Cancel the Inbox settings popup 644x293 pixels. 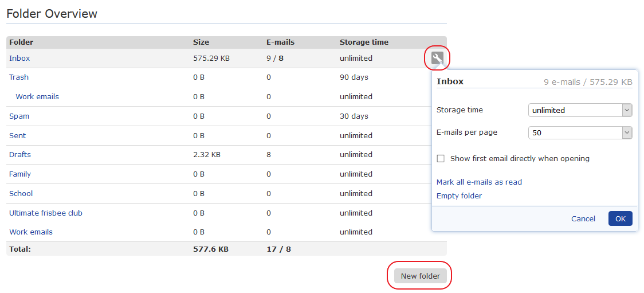click(583, 218)
